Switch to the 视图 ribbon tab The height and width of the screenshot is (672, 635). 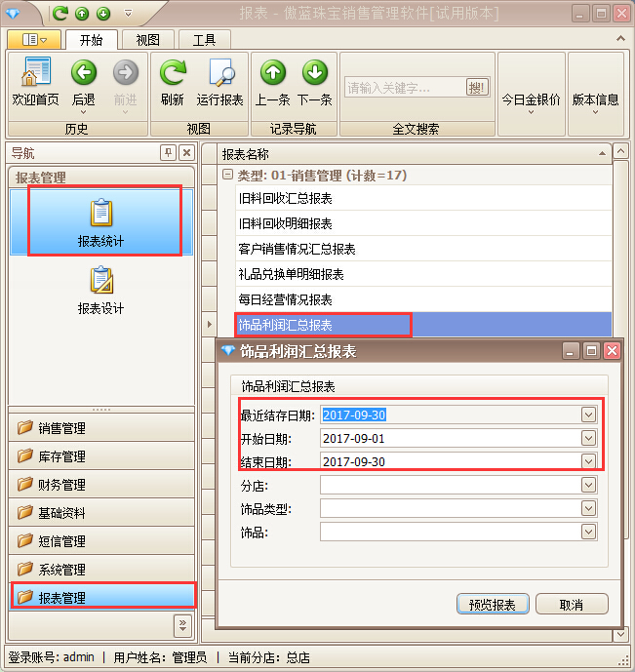[x=148, y=40]
